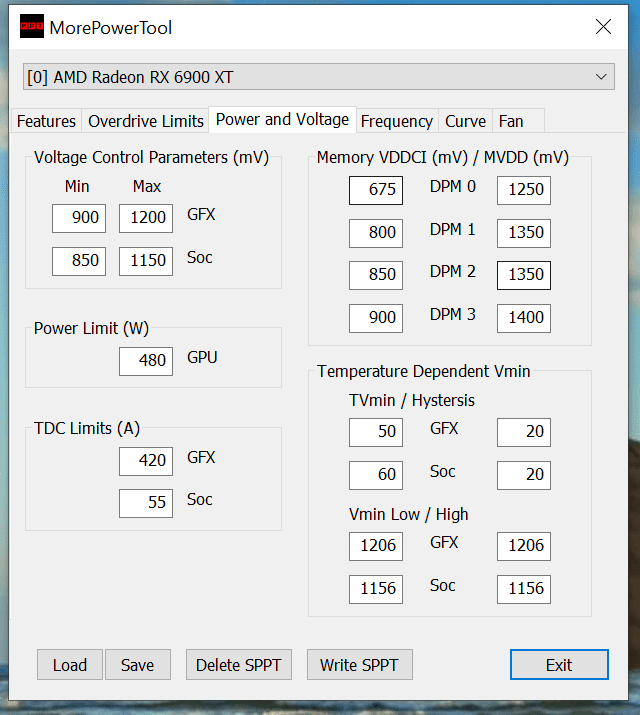Switch to the Overdrive Limits tab
The height and width of the screenshot is (715, 640).
pyautogui.click(x=145, y=121)
